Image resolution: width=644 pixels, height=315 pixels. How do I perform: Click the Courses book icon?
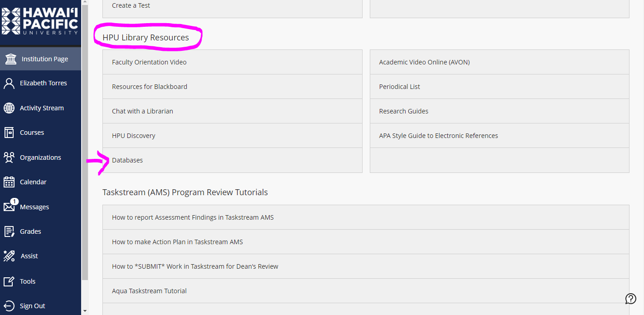pyautogui.click(x=9, y=133)
